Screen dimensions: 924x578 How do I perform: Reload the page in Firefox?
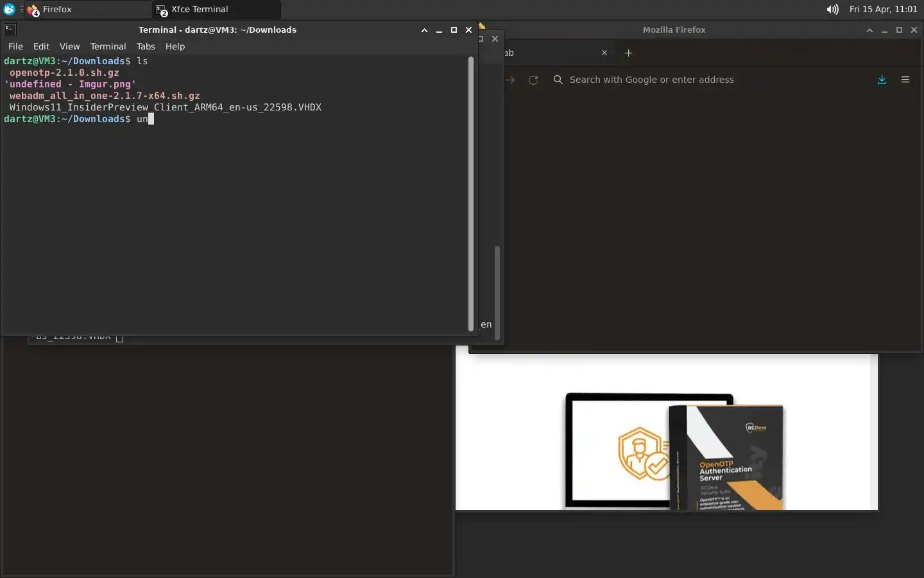click(x=533, y=80)
